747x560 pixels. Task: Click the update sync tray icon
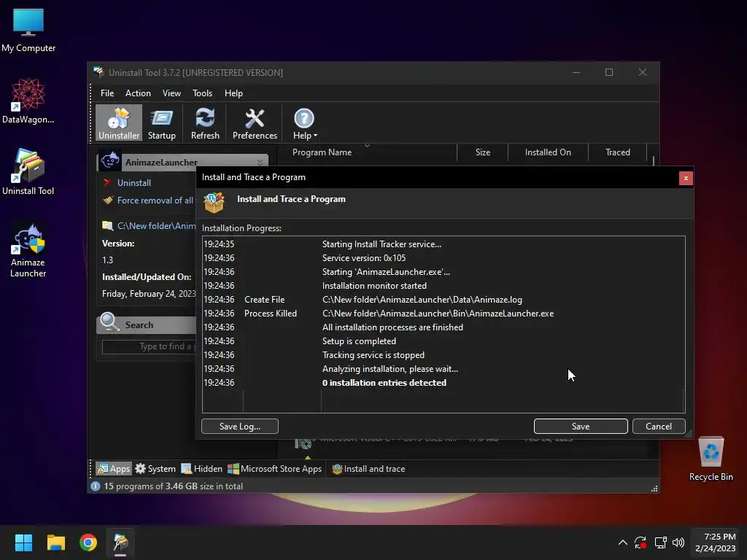(640, 542)
